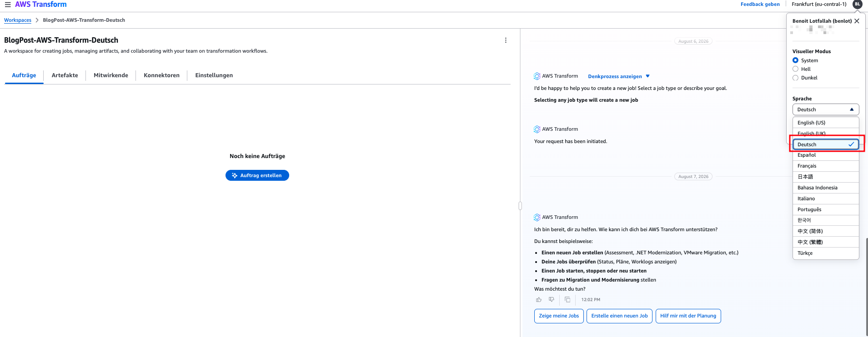Choose Simplified Chinese 中文 (简体)
Image resolution: width=868 pixels, height=337 pixels.
826,231
